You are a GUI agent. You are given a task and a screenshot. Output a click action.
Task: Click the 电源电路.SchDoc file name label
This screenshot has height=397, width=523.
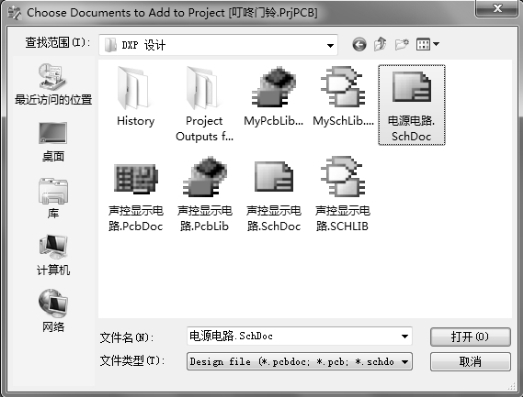click(x=411, y=128)
